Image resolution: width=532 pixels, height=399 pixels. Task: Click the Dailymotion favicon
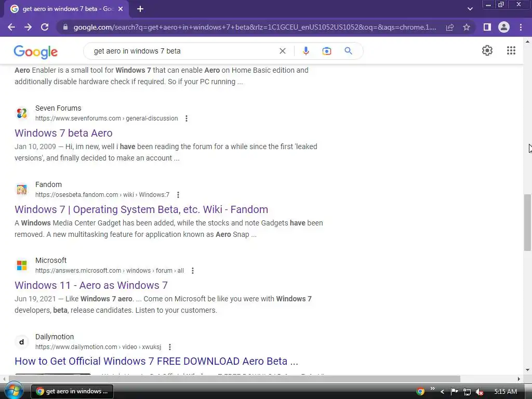click(22, 342)
